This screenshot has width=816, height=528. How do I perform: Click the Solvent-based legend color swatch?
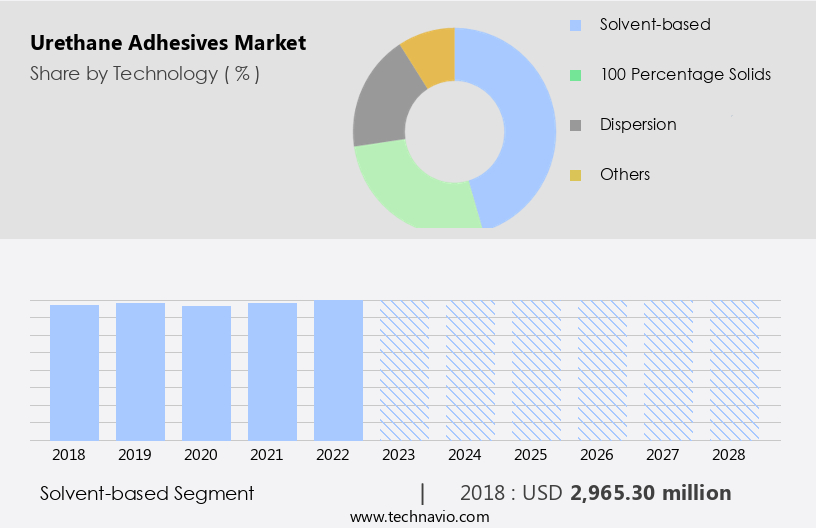click(x=575, y=25)
